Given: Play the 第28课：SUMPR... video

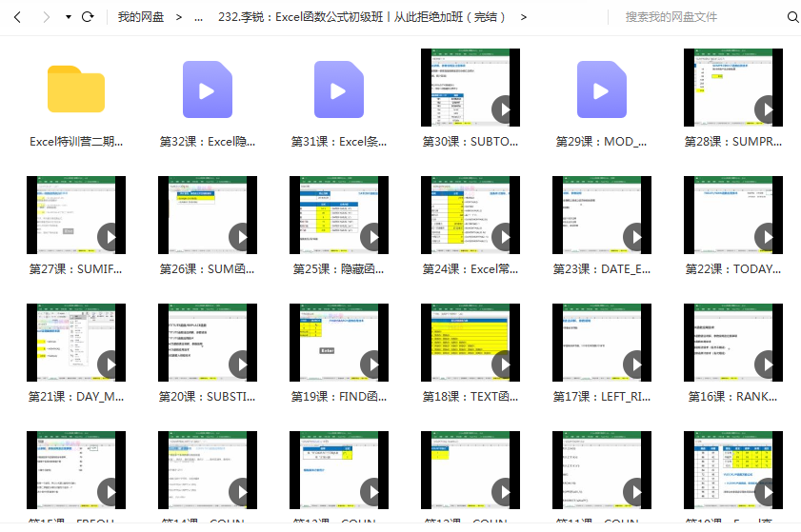Looking at the screenshot, I should [733, 88].
